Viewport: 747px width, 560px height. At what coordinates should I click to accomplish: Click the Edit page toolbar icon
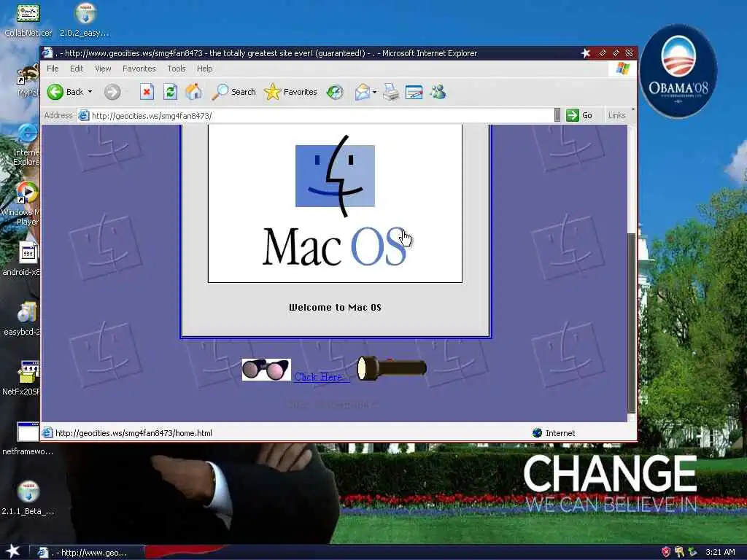click(414, 92)
